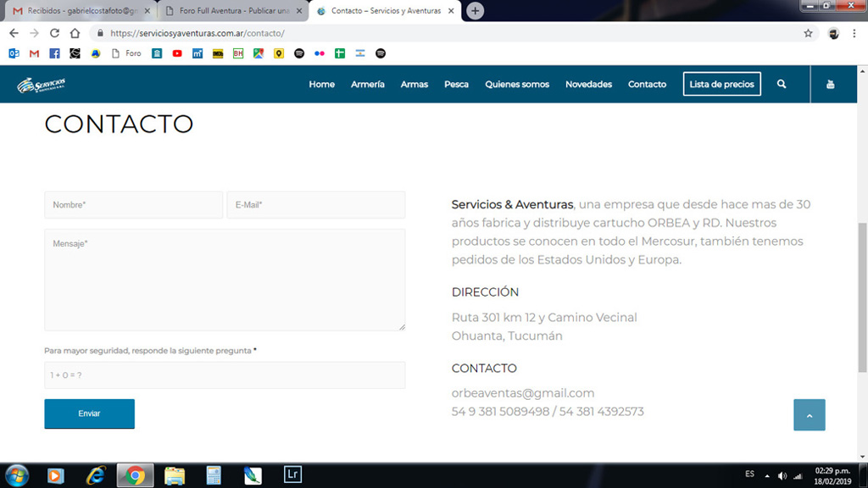Open the site search magnifier
Image resolution: width=868 pixels, height=488 pixels.
coord(782,84)
